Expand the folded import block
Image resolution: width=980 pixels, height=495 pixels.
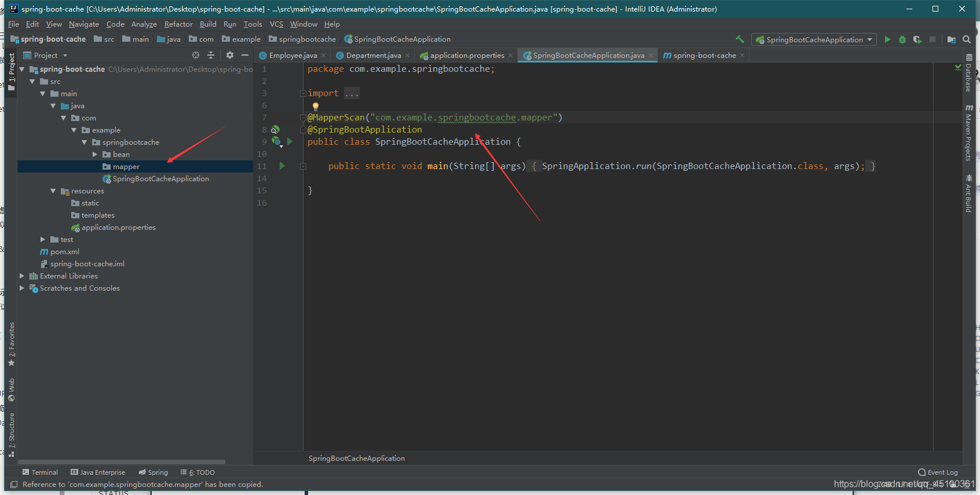(x=303, y=93)
